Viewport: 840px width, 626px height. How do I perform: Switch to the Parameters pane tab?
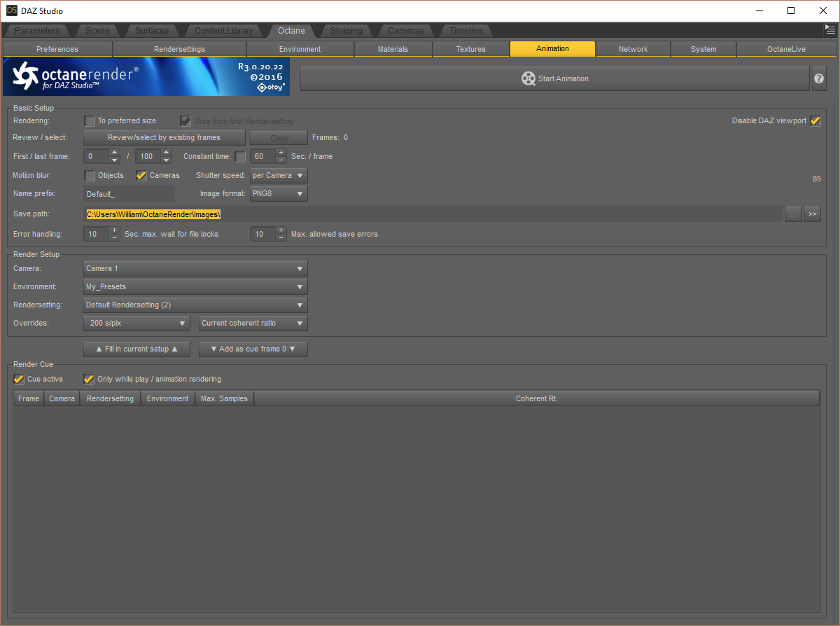pos(37,31)
